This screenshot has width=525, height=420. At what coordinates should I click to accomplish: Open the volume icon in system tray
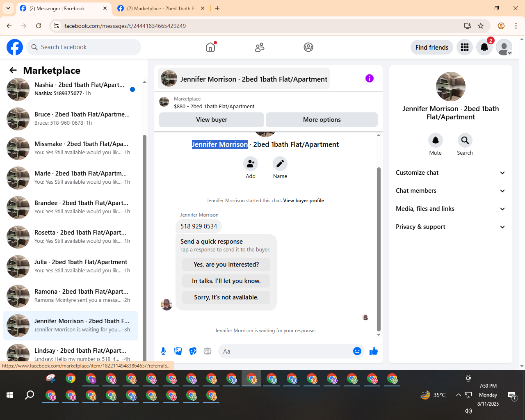click(468, 411)
